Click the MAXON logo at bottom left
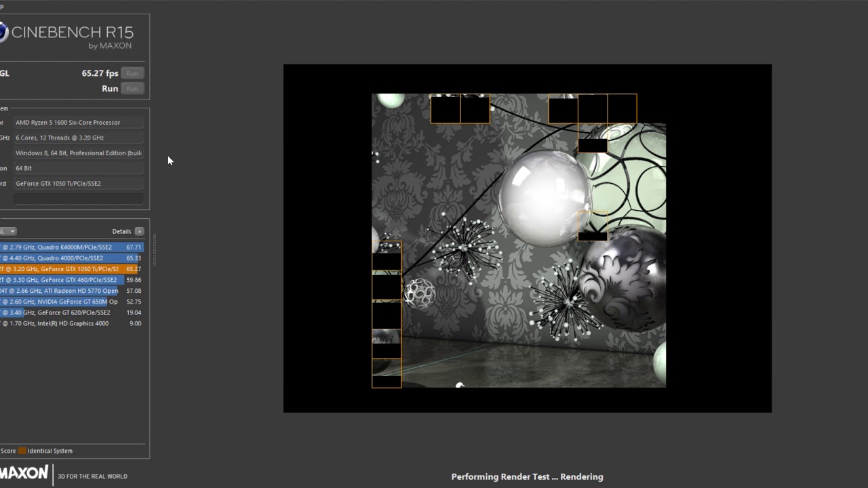 pyautogui.click(x=24, y=473)
